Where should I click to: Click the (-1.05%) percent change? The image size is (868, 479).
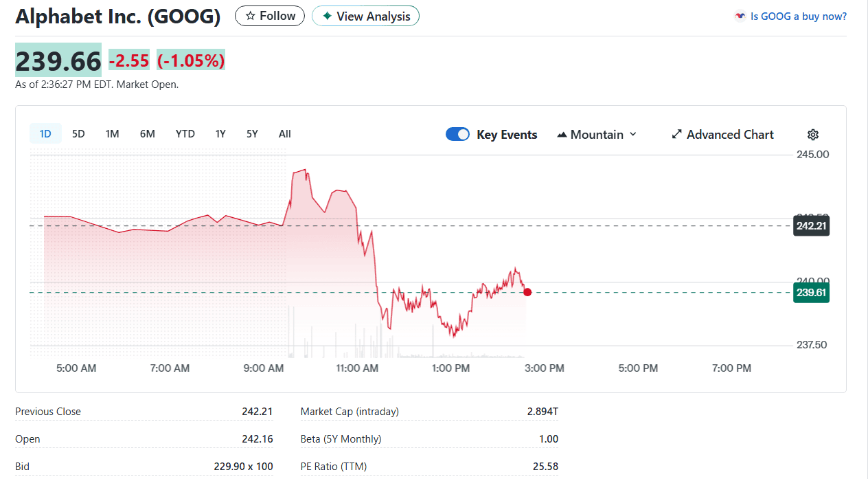click(x=191, y=60)
